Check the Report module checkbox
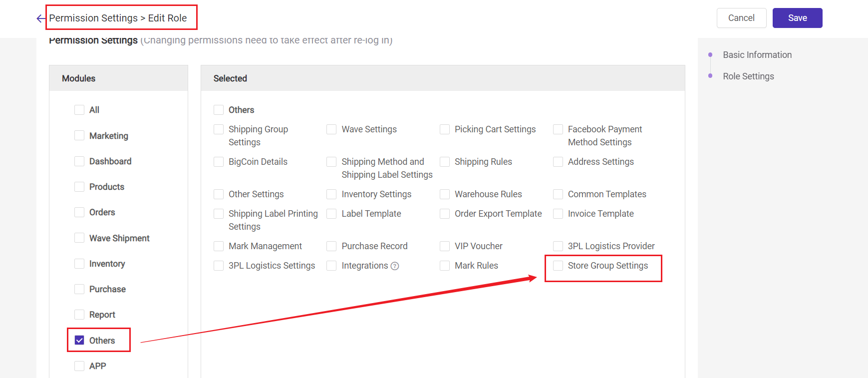 [79, 315]
